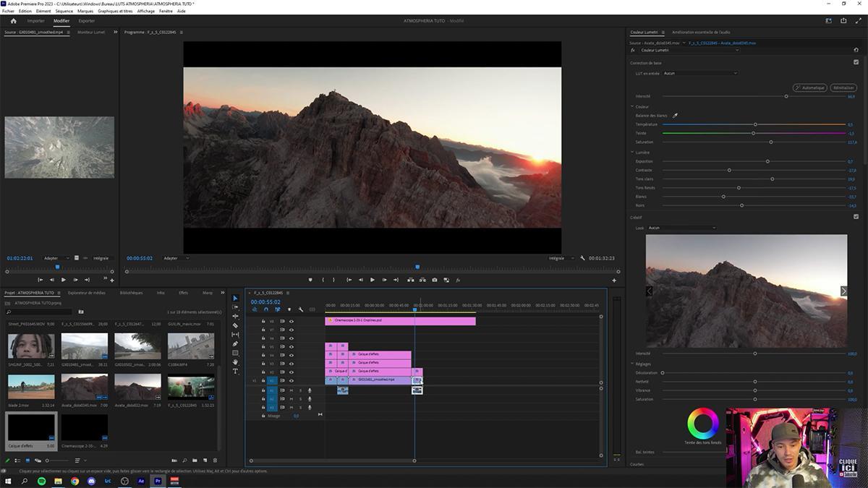Open timeline display settings wrench
The height and width of the screenshot is (488, 868).
(301, 309)
